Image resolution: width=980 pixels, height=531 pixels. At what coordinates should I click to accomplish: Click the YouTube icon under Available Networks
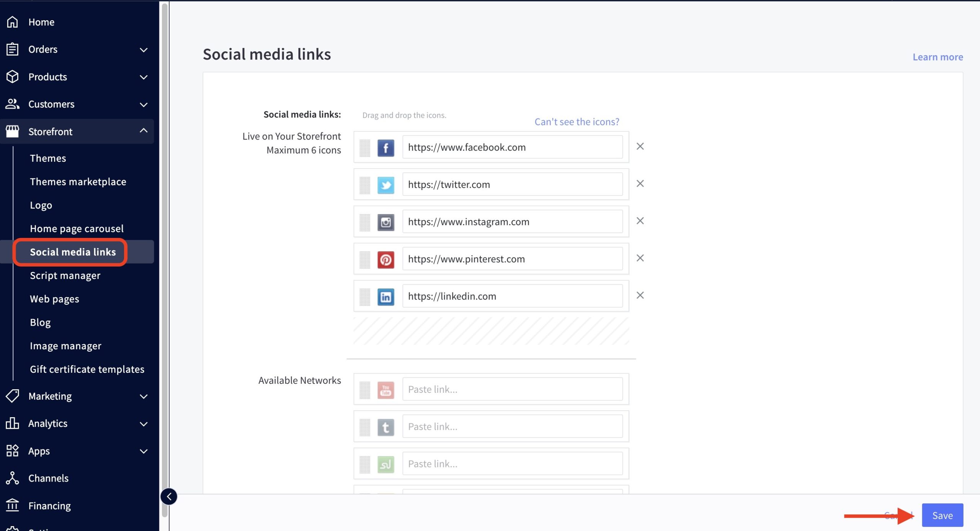[385, 390]
